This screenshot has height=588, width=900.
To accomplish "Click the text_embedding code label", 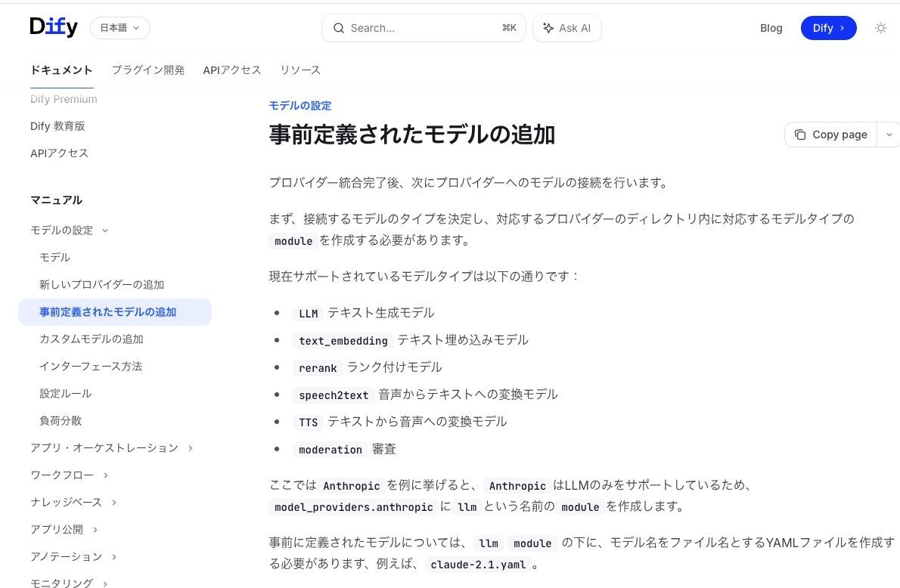I will tap(343, 341).
